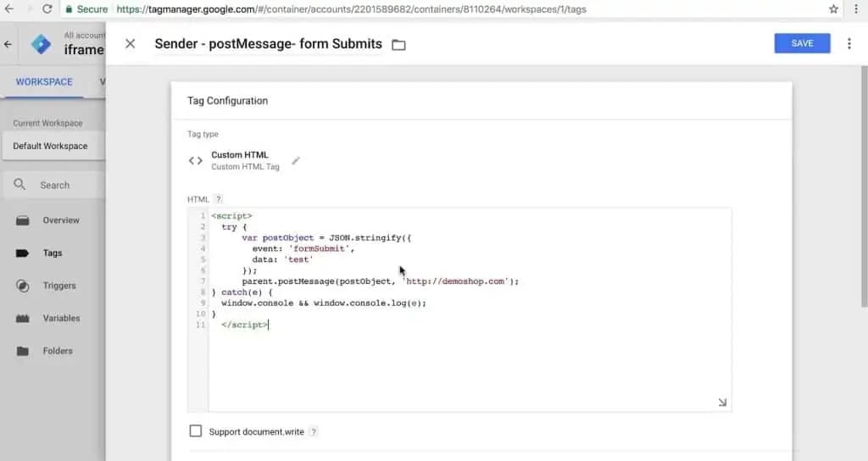This screenshot has width=868, height=461.
Task: Select Default Workspace selector
Action: tap(53, 146)
